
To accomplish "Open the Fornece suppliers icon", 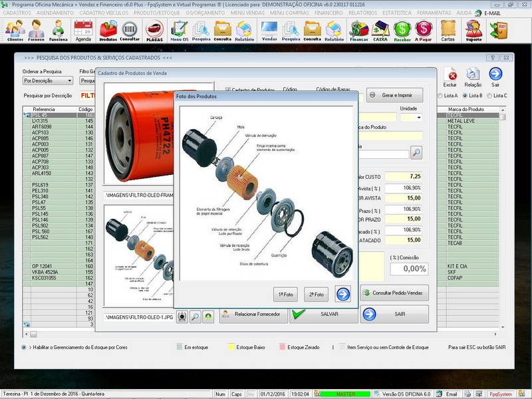I will (x=37, y=30).
